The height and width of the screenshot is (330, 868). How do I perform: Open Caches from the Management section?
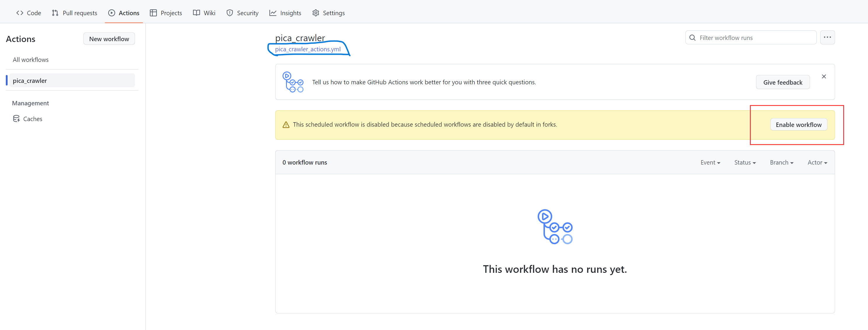[x=32, y=119]
